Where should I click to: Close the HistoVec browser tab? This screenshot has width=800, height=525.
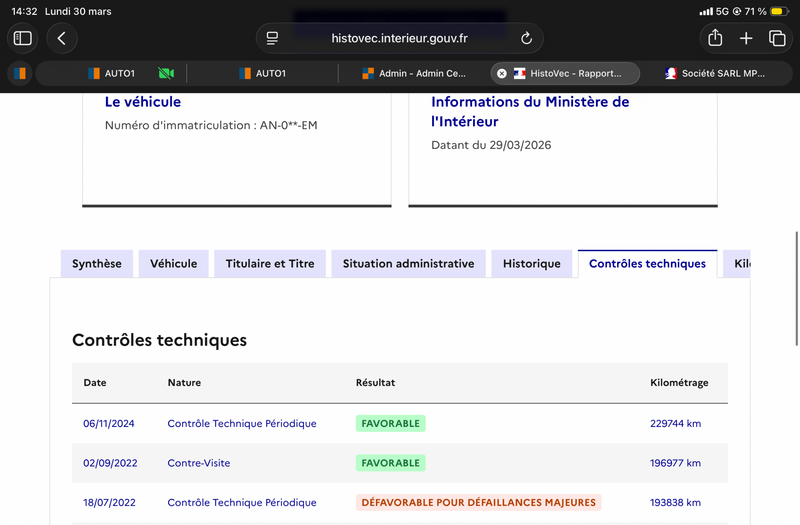coord(502,73)
